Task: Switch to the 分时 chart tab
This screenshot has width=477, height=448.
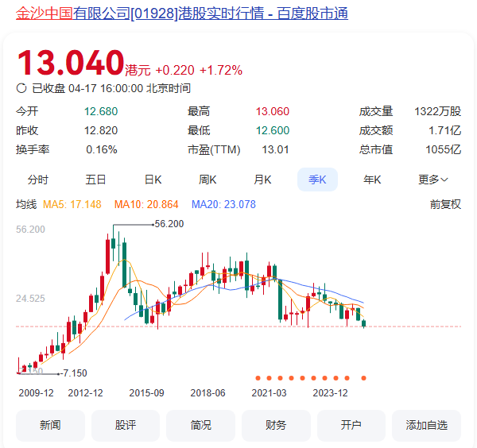Action: tap(37, 180)
